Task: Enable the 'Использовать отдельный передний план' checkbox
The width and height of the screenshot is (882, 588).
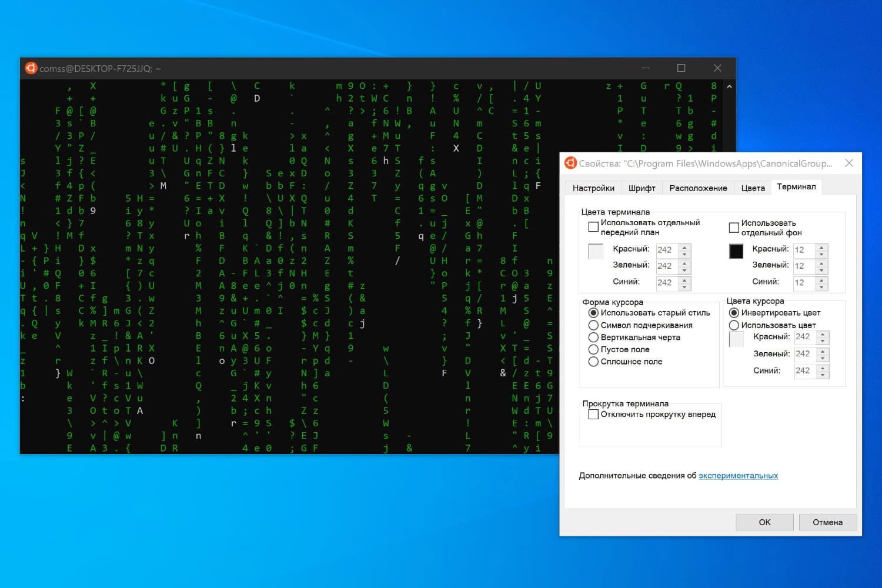Action: [593, 226]
